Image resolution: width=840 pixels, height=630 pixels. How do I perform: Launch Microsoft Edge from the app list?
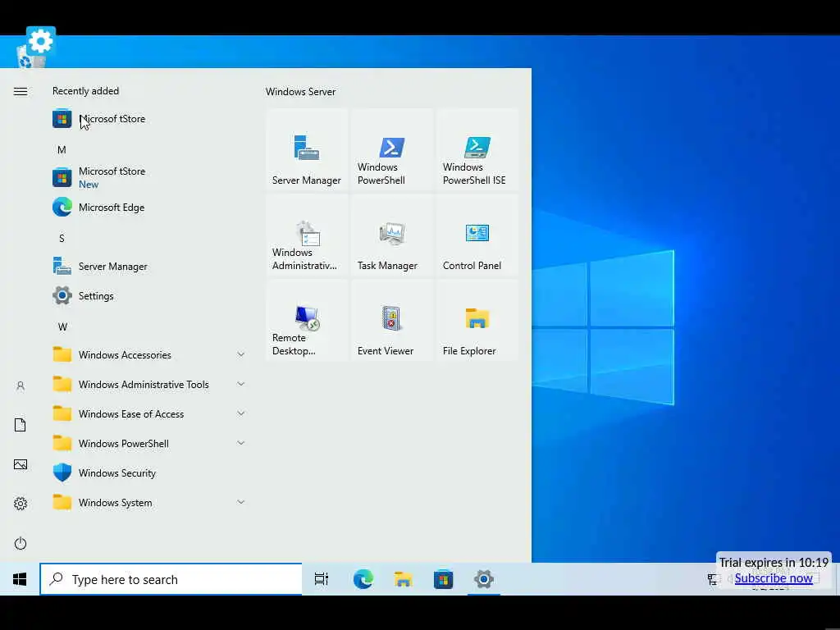[x=150, y=208]
